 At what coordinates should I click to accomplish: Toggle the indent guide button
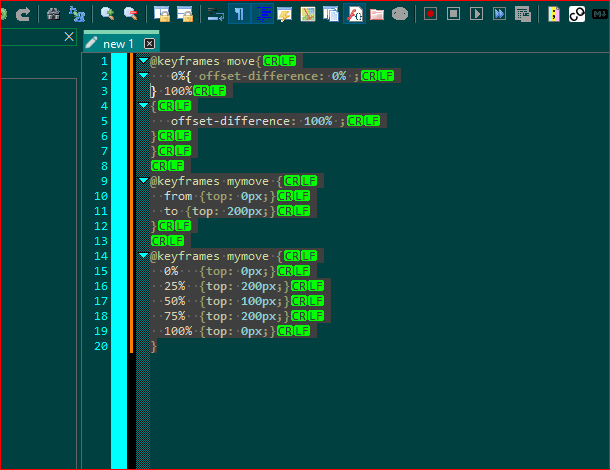click(x=263, y=14)
